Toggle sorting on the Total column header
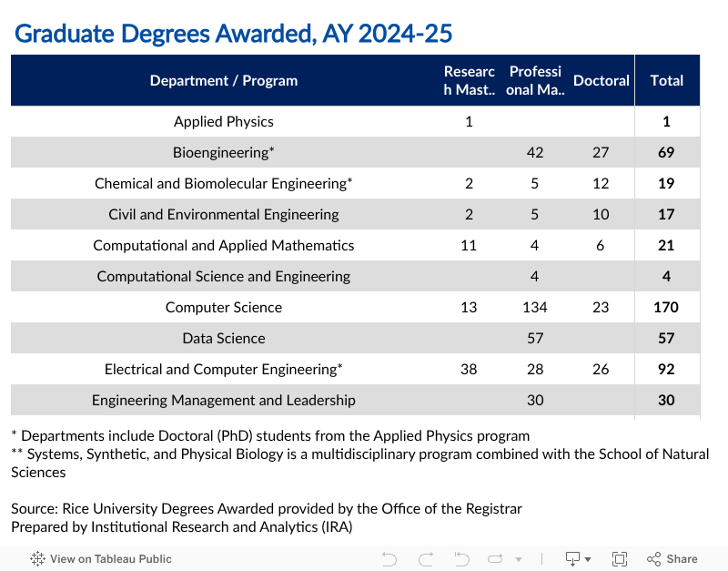This screenshot has width=728, height=571. point(666,80)
